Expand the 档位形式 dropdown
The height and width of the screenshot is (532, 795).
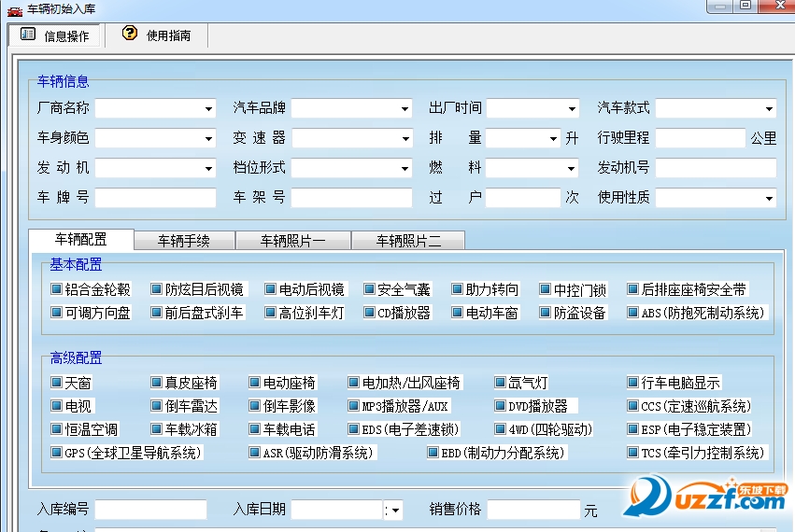coord(405,168)
